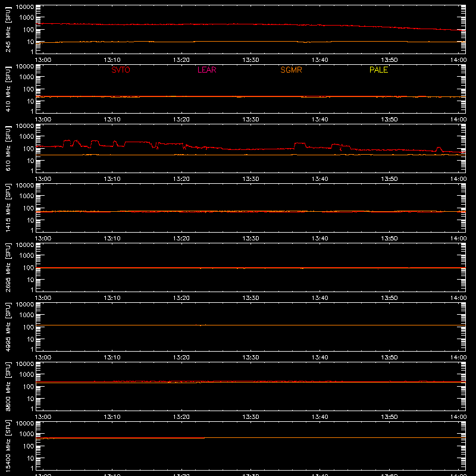Click the 10 tick of the 1415 MHz axis
The width and height of the screenshot is (476, 476).
click(x=30, y=220)
